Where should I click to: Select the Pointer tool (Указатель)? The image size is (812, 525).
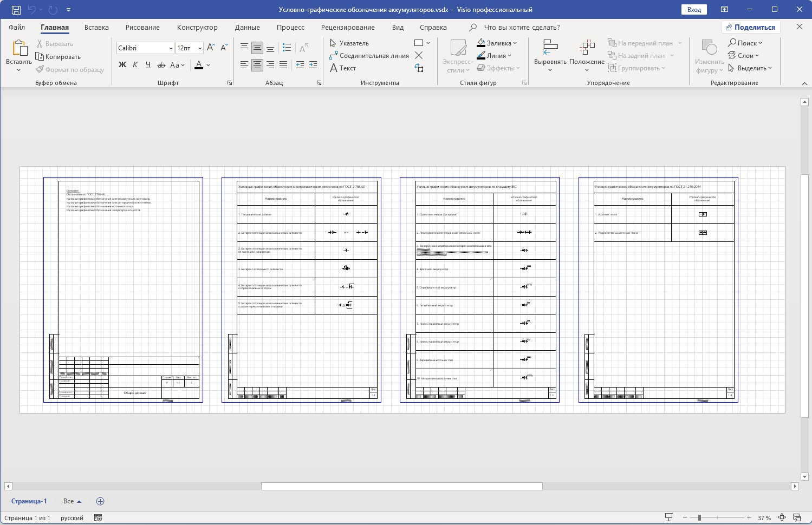[x=349, y=43]
